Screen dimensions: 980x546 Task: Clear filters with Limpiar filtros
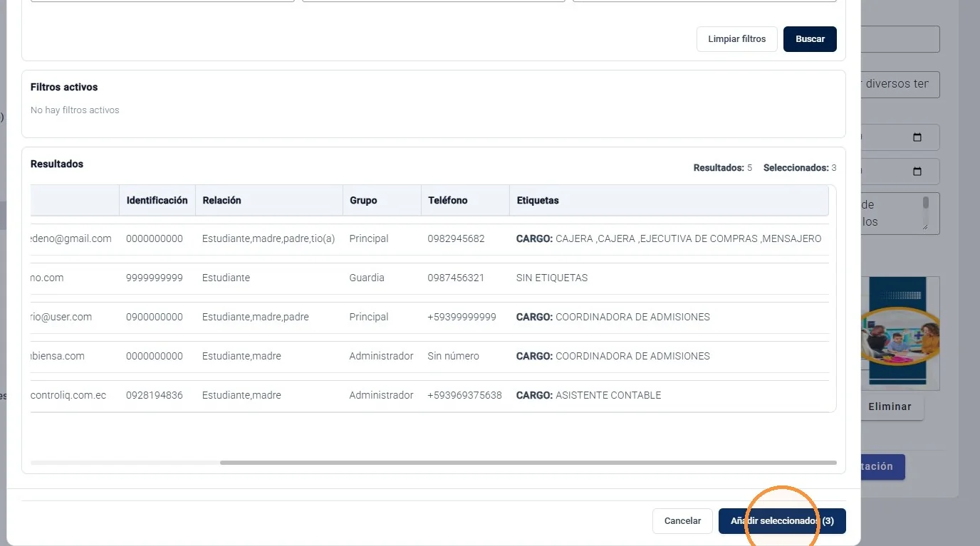736,39
